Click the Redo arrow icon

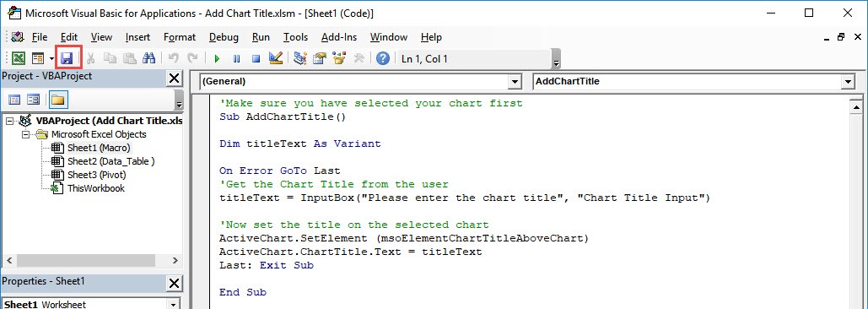(x=192, y=58)
